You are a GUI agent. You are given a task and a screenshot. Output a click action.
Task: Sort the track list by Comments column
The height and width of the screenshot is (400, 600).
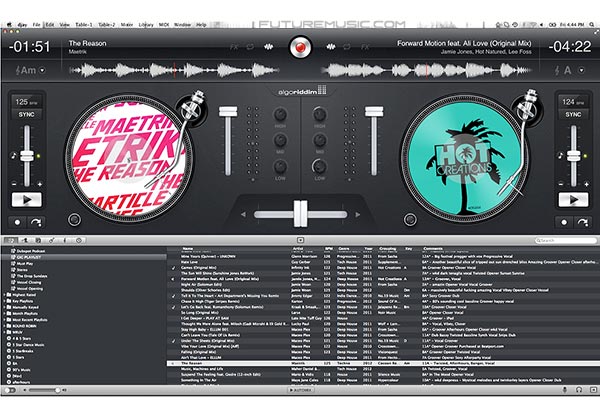click(433, 249)
